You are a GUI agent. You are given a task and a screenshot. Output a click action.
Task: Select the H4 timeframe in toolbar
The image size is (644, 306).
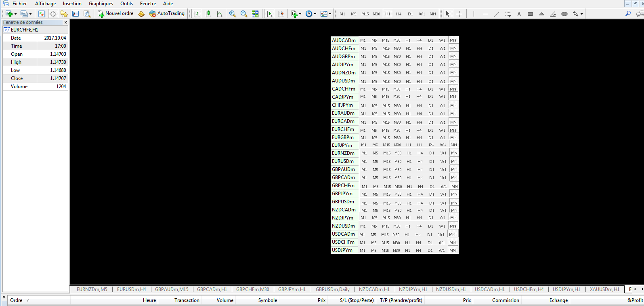point(399,14)
